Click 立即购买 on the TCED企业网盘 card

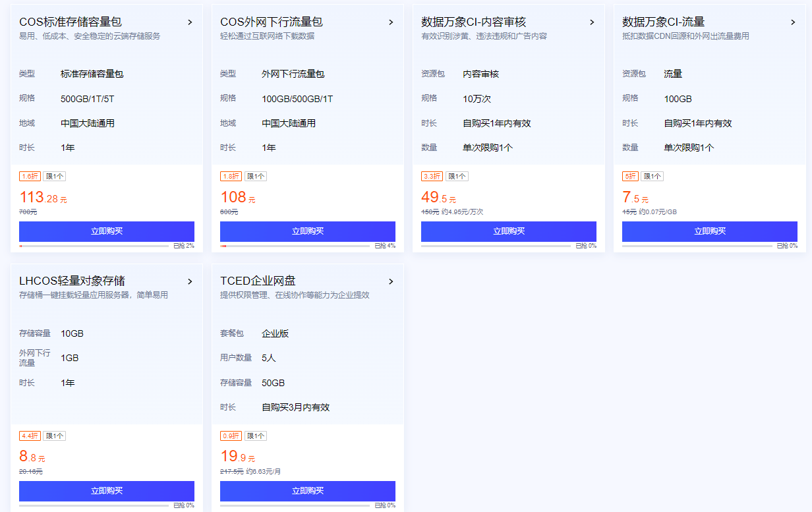pos(308,491)
